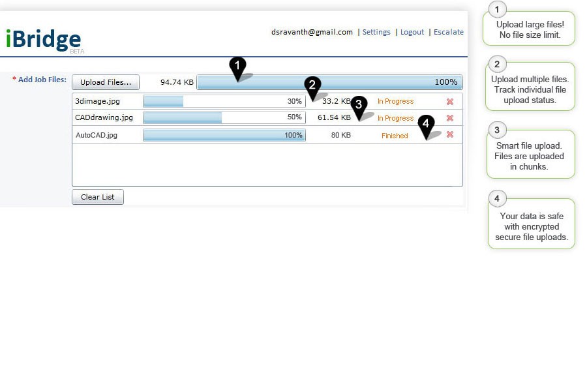Screen dimensions: 587x392
Task: Click the Finished status of AutoCAD.jpg
Action: [395, 135]
